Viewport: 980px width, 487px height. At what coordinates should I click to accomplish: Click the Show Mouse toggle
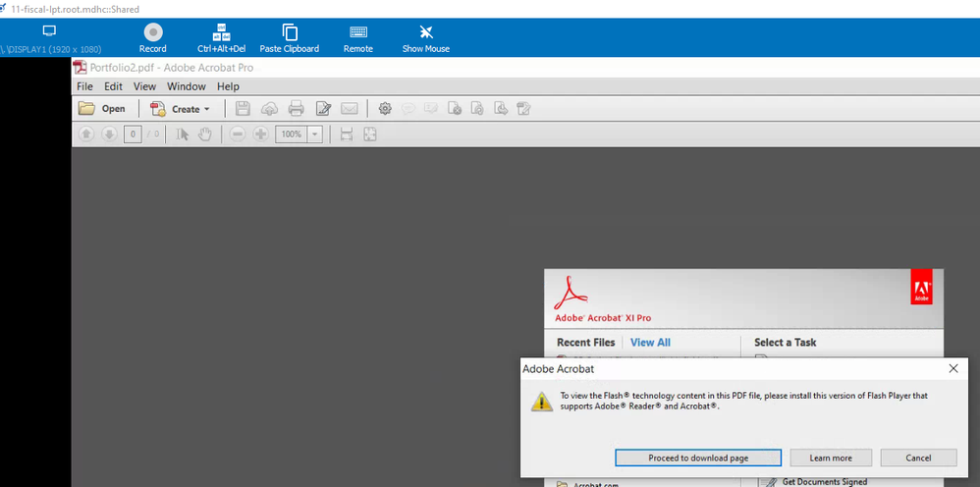tap(425, 38)
